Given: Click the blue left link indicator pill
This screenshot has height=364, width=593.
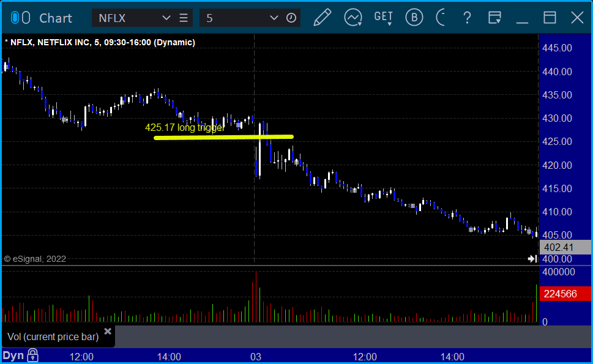Looking at the screenshot, I should click(14, 18).
